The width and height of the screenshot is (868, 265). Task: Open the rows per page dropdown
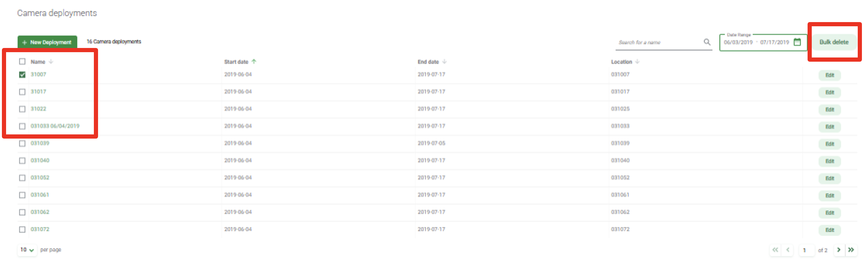27,250
